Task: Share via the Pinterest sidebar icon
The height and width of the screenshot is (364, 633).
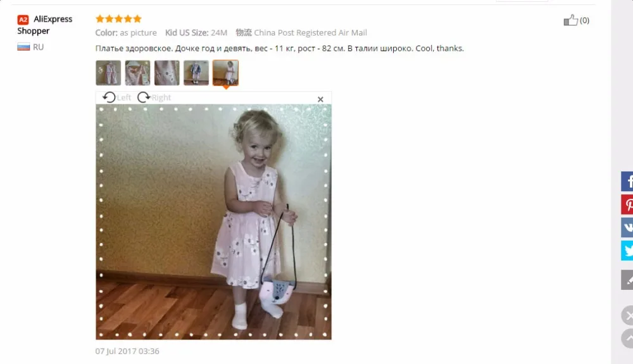Action: tap(627, 204)
